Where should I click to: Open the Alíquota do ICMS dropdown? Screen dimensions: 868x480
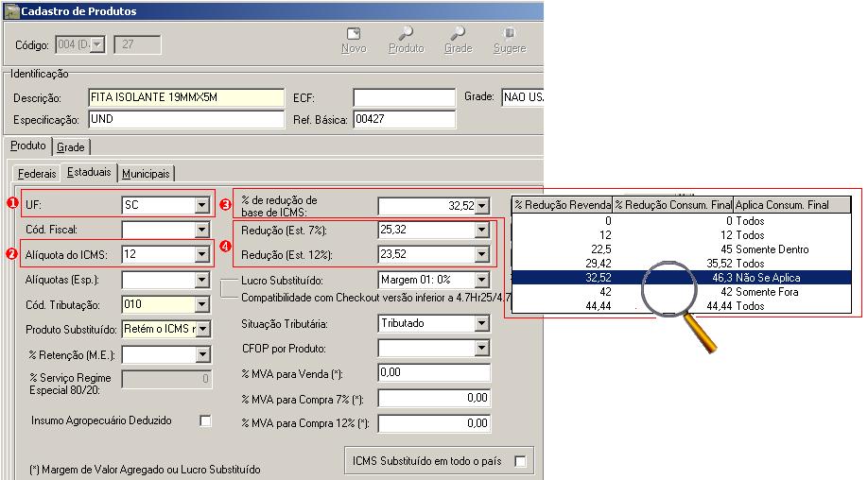(x=202, y=254)
